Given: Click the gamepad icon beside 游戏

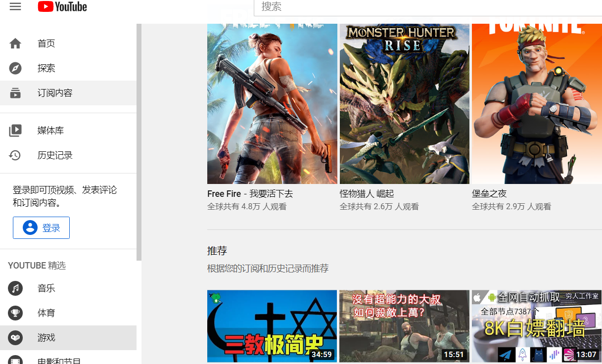Looking at the screenshot, I should 15,338.
